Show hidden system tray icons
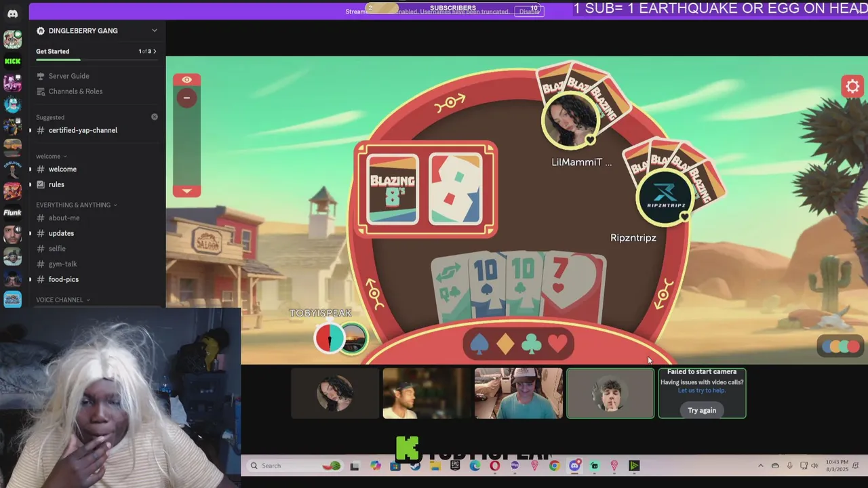This screenshot has width=868, height=488. pyautogui.click(x=761, y=466)
